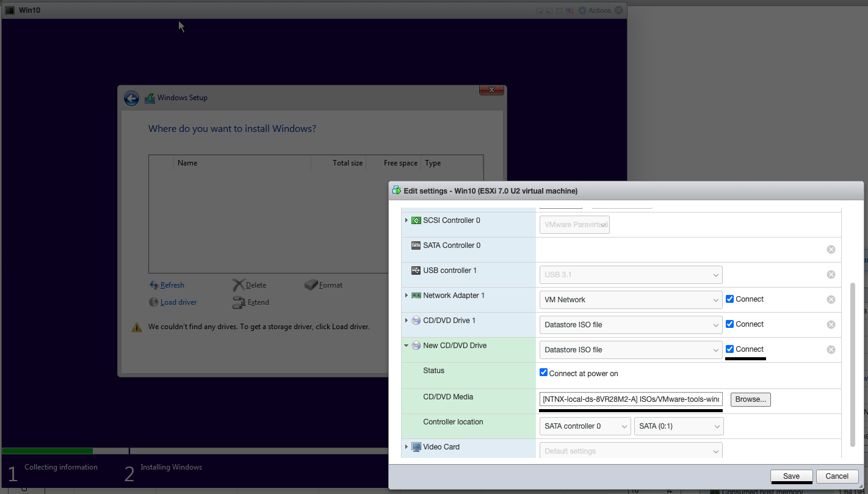Expand the CD/DVD Drive 1 row
868x494 pixels.
pyautogui.click(x=407, y=321)
